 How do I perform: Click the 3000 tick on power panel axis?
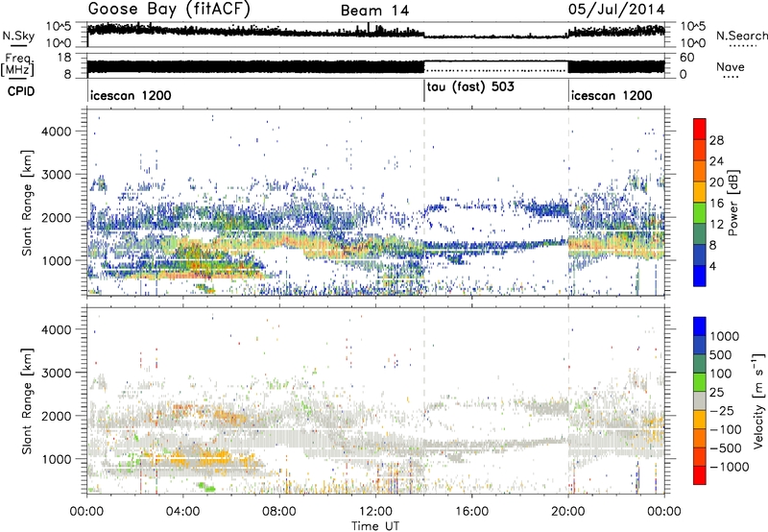(57, 175)
